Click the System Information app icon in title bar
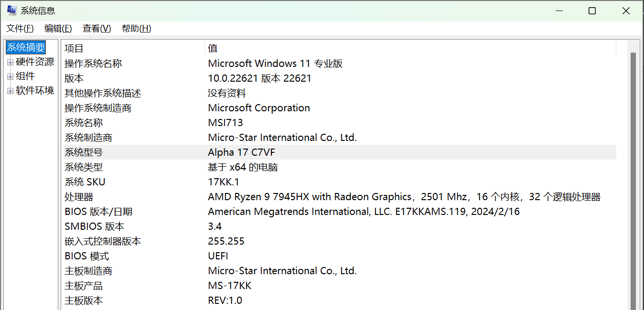644x310 pixels. tap(12, 11)
